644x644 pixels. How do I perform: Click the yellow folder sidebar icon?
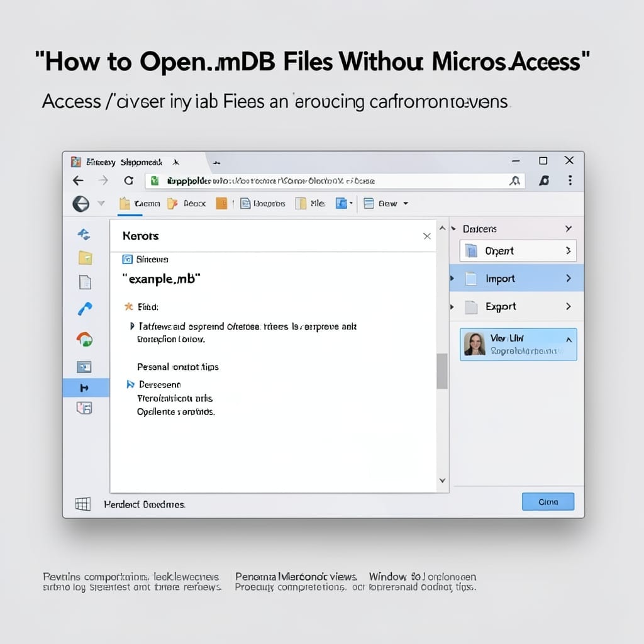coord(85,257)
